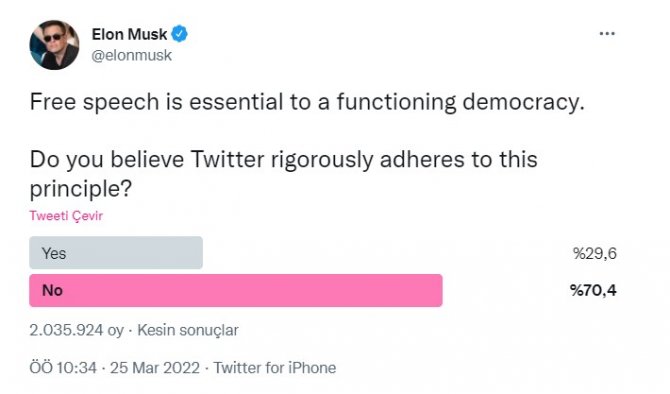Image resolution: width=670 pixels, height=394 pixels.
Task: Click the 25 Mar 2022 date
Action: (155, 368)
